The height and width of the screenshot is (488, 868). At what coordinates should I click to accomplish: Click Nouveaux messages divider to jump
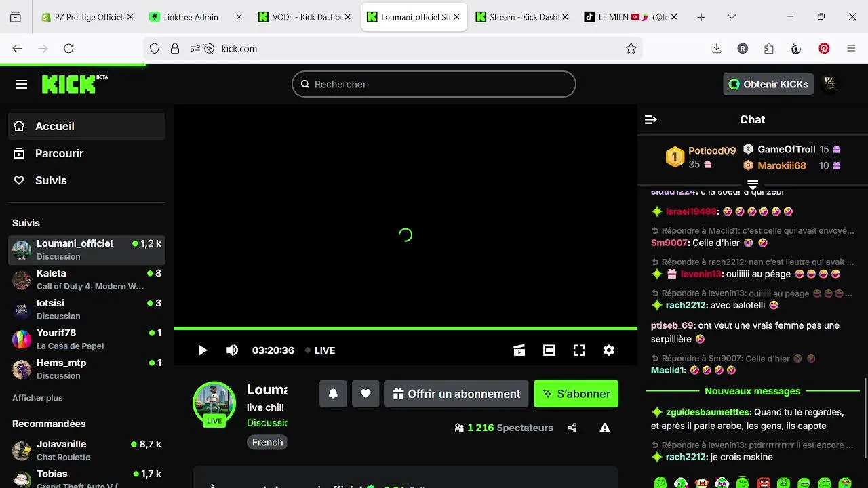(x=753, y=391)
